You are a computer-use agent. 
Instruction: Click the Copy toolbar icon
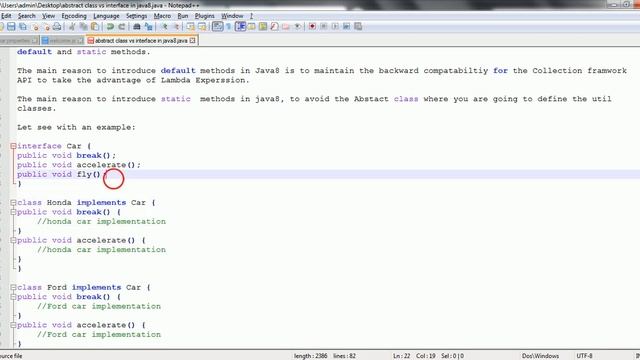tap(83, 27)
